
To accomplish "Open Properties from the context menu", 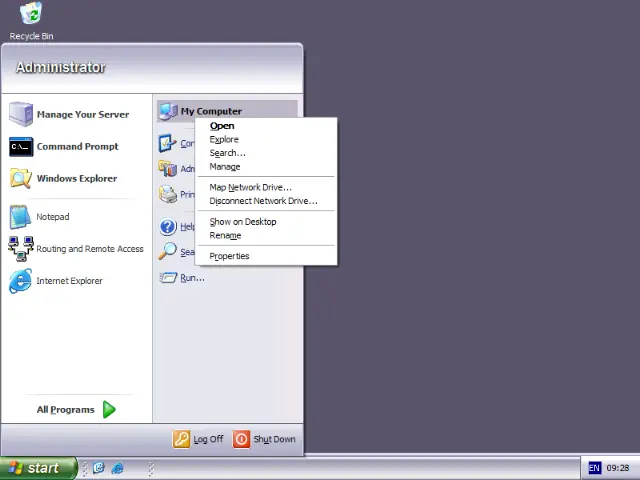I will [266, 256].
